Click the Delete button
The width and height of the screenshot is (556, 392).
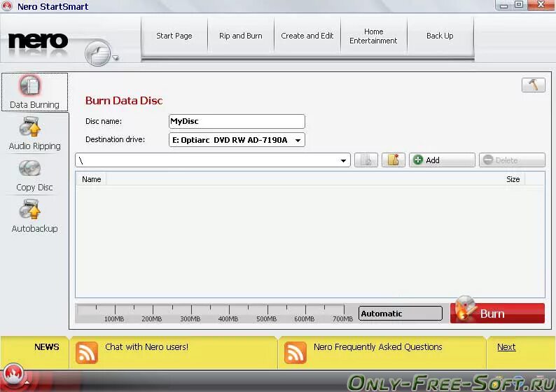pyautogui.click(x=512, y=160)
